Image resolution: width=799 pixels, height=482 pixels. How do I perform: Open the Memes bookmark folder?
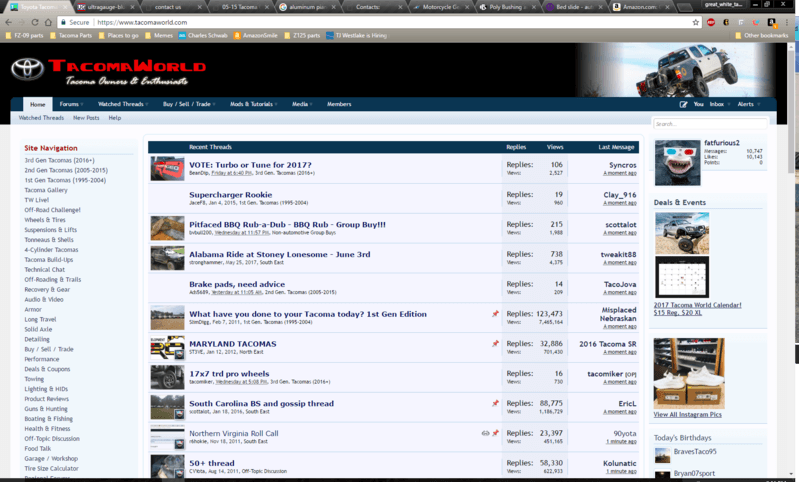pos(159,36)
